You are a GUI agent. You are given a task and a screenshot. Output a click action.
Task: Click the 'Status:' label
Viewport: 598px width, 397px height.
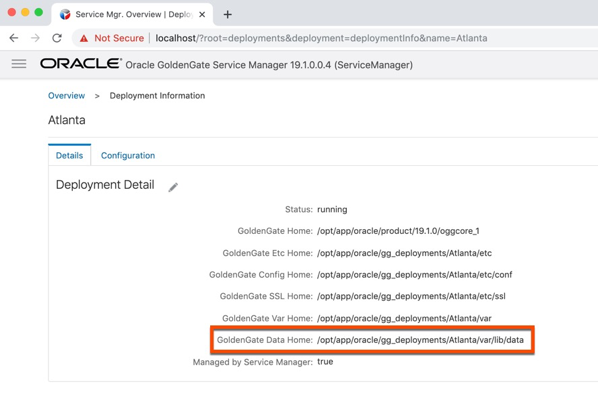[x=299, y=209]
